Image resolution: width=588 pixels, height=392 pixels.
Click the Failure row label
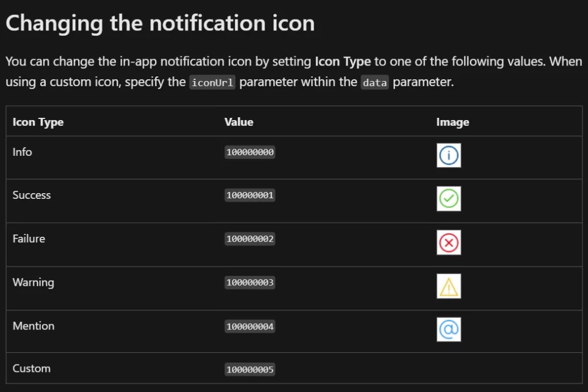(29, 239)
